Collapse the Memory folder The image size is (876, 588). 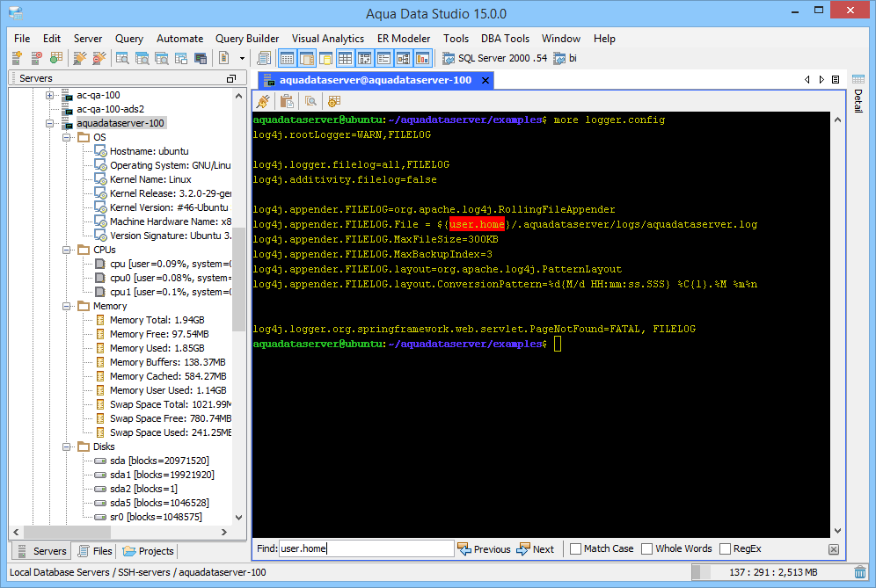[x=67, y=306]
